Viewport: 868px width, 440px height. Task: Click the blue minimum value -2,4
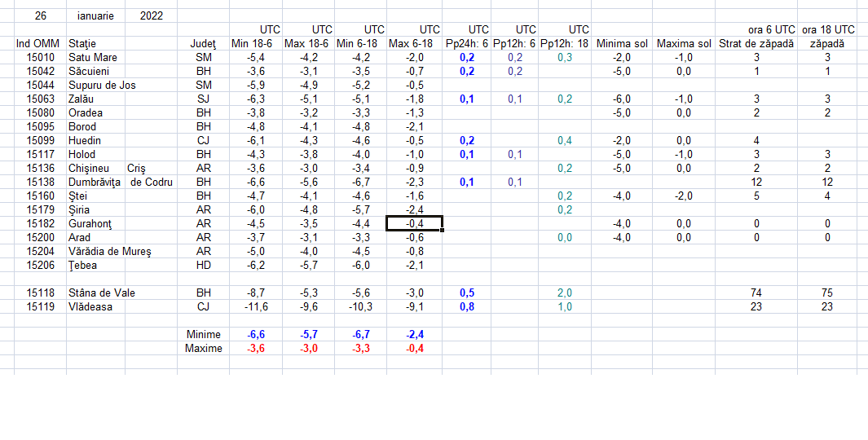tap(414, 334)
